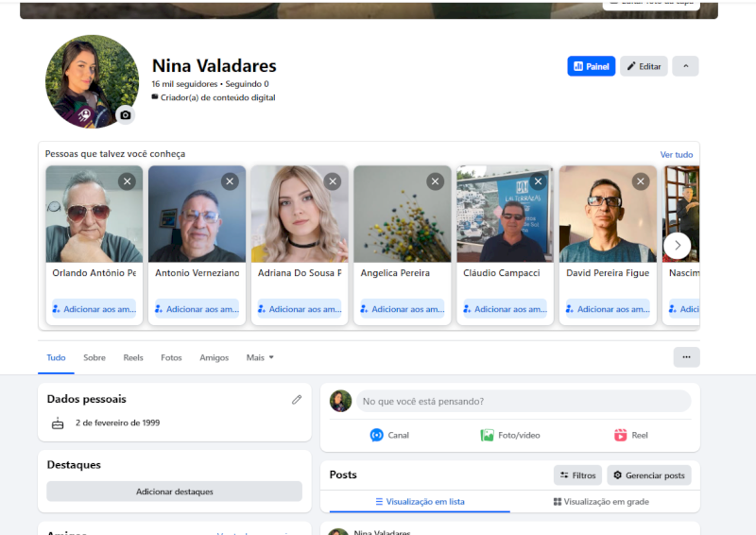Select Visualização em lista tab
Screen dimensions: 756x535
click(420, 502)
